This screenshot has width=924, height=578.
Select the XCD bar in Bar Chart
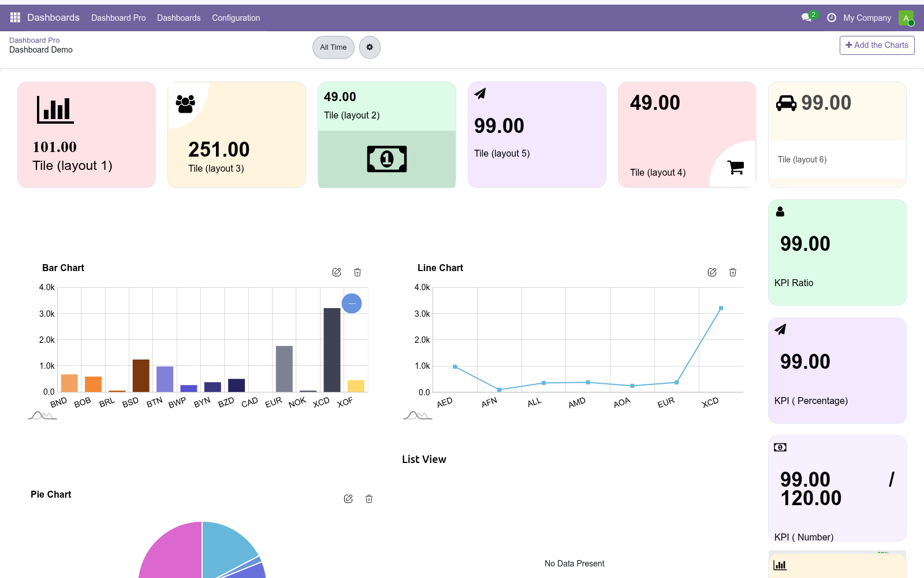coord(332,350)
